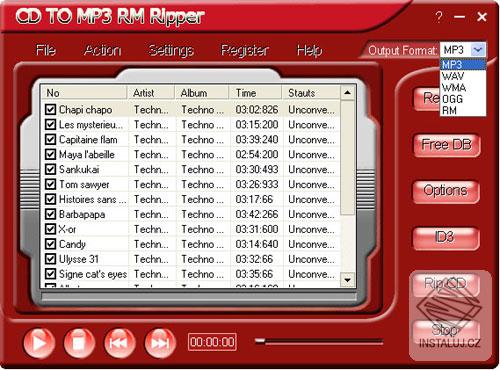Open the Help menu
Image resolution: width=500 pixels, height=370 pixels.
tap(309, 50)
